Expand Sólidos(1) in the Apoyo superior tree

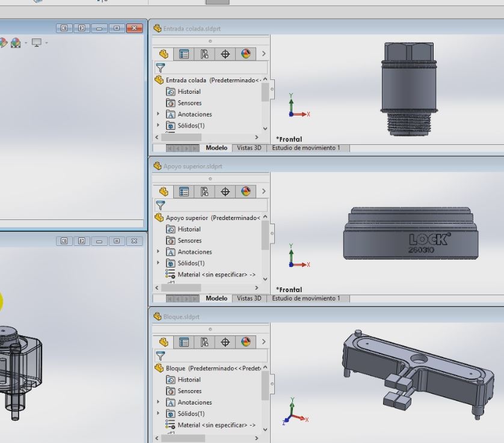tap(159, 263)
